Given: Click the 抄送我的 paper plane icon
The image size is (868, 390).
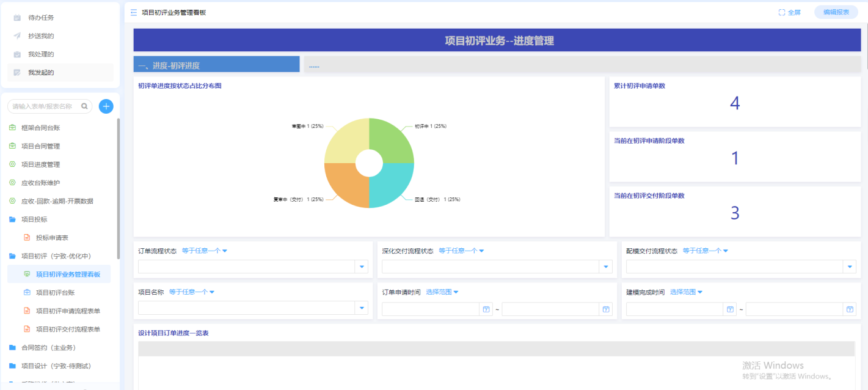Looking at the screenshot, I should tap(17, 36).
